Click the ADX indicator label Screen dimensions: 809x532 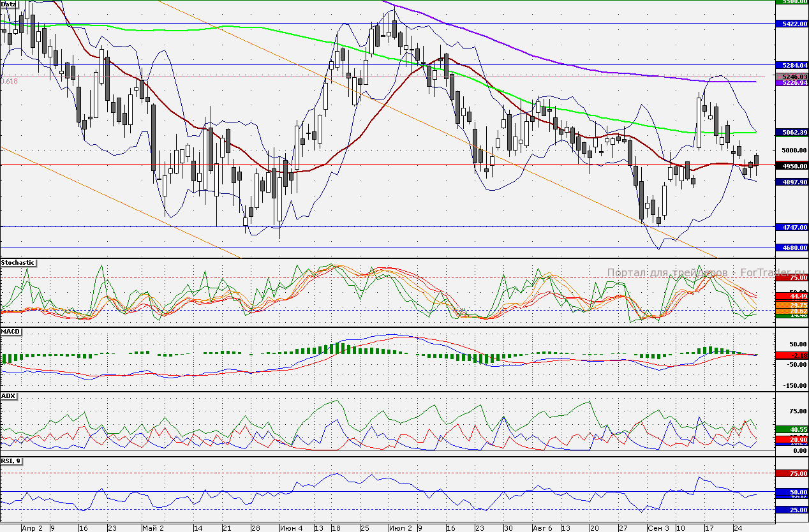click(x=9, y=396)
